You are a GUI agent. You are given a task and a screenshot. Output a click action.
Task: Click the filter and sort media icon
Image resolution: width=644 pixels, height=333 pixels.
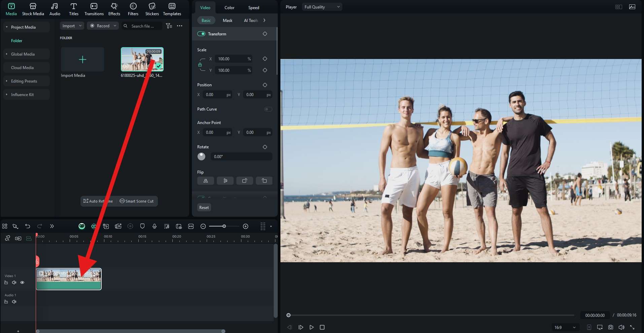tap(169, 26)
